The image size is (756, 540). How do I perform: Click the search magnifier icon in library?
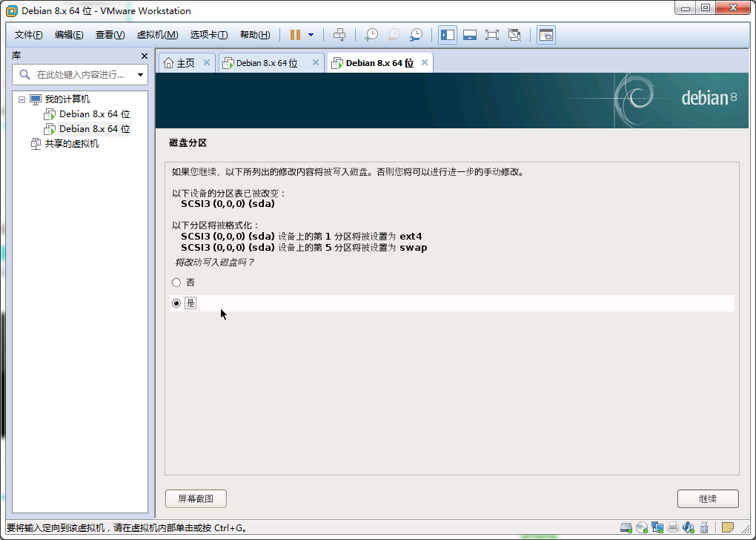click(24, 75)
